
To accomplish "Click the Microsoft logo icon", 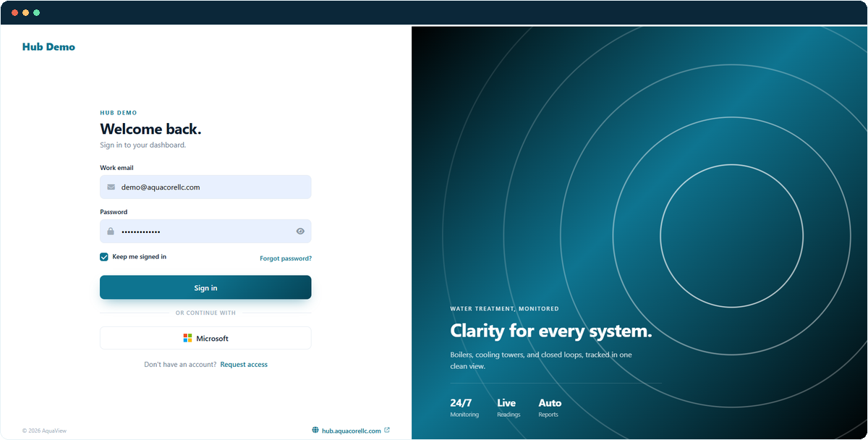I will point(187,338).
